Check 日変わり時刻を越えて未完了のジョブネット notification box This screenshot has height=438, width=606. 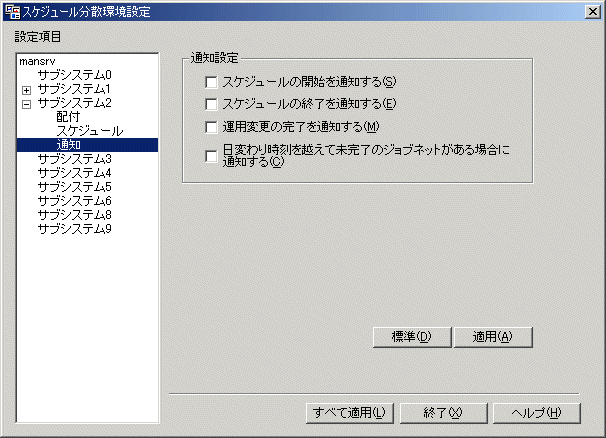click(211, 156)
